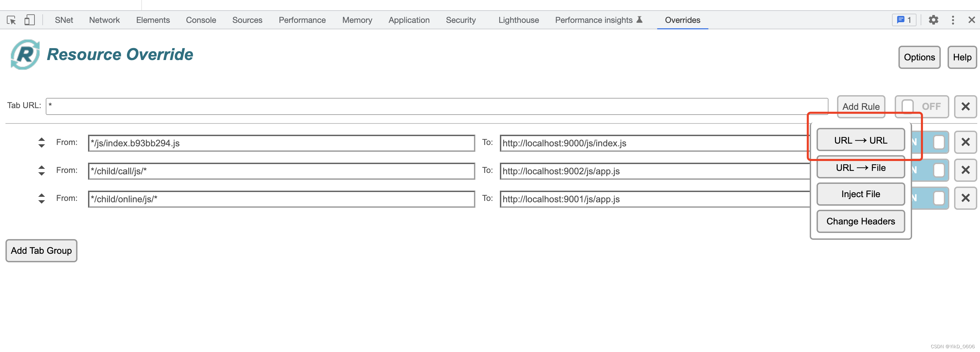Delete the */child/call/js/* rule

point(965,170)
